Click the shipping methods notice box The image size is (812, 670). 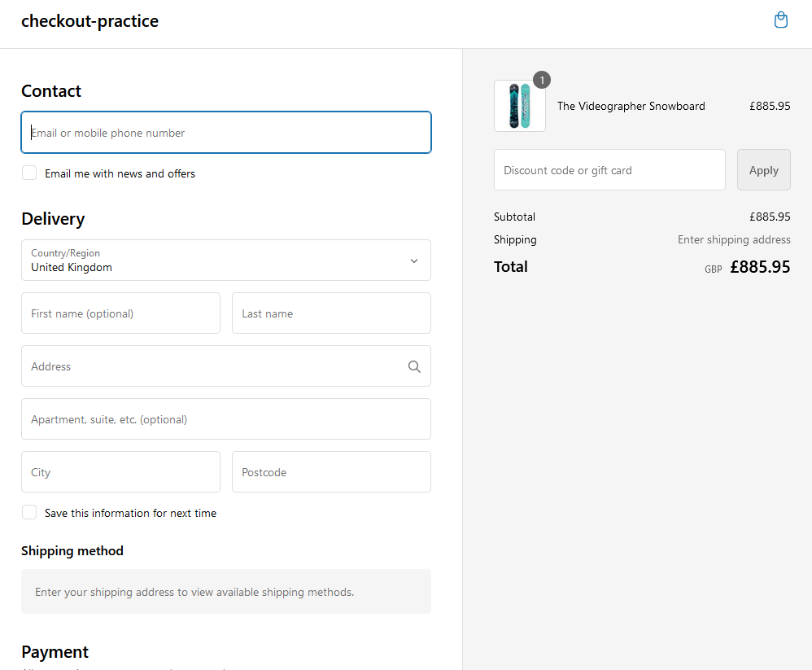(225, 592)
